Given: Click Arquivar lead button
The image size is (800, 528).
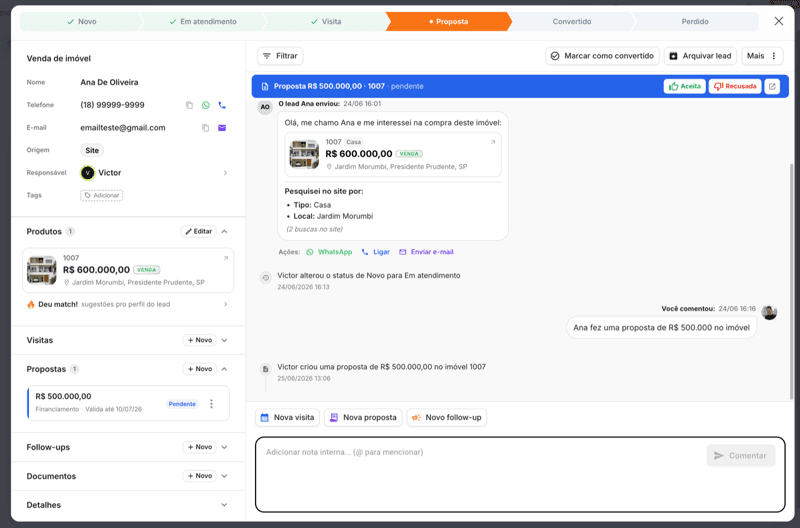Looking at the screenshot, I should 701,56.
